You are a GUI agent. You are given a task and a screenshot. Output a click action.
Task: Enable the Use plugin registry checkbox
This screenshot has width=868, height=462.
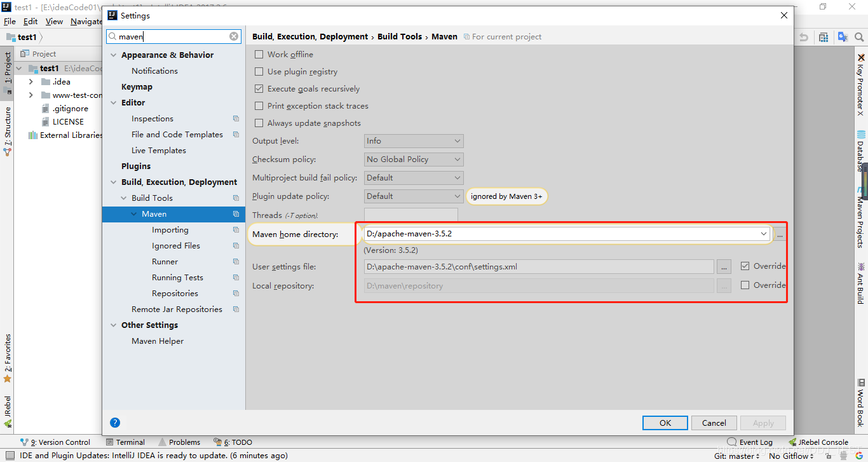coord(259,72)
